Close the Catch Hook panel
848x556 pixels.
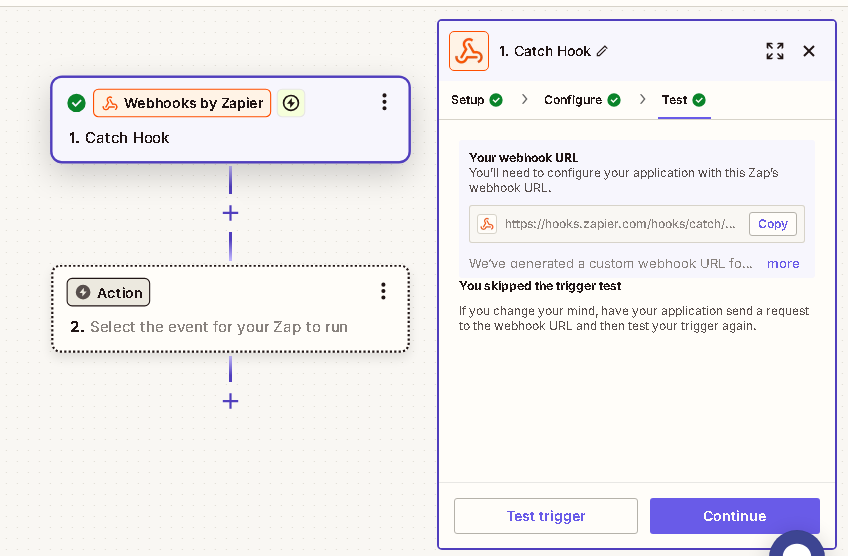tap(809, 51)
